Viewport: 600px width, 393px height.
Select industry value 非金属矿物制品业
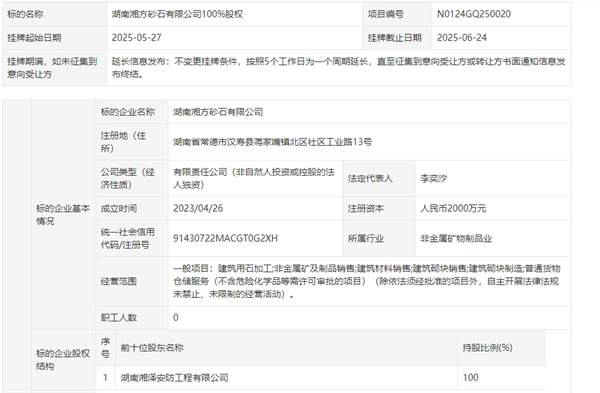[456, 238]
